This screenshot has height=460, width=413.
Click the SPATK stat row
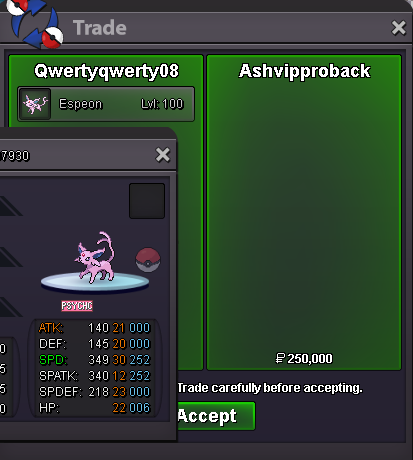pos(95,376)
